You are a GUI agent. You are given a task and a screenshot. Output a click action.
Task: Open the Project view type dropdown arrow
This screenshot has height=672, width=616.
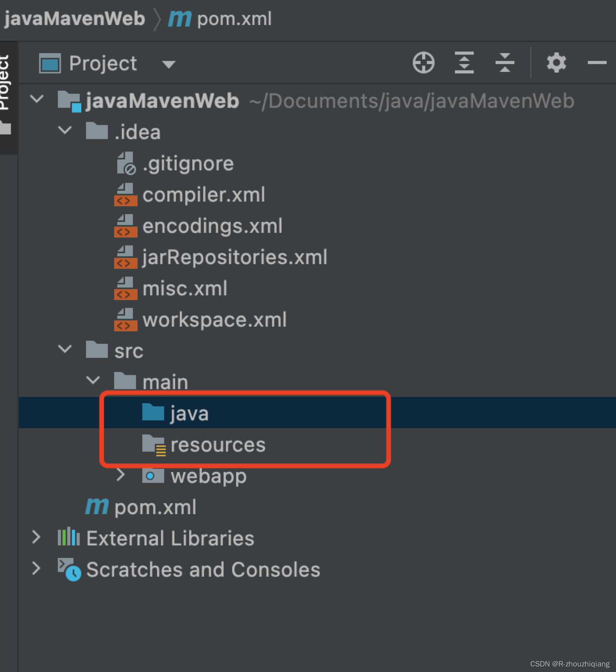168,64
